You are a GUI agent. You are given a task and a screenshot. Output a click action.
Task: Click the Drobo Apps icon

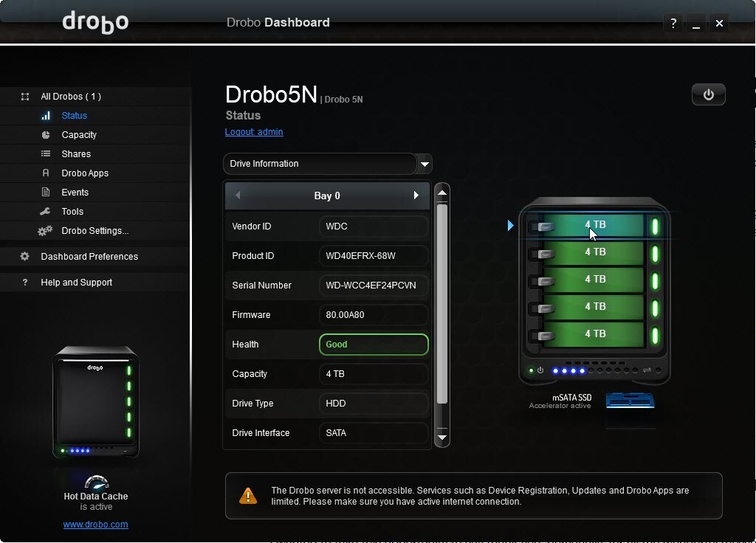pos(46,173)
